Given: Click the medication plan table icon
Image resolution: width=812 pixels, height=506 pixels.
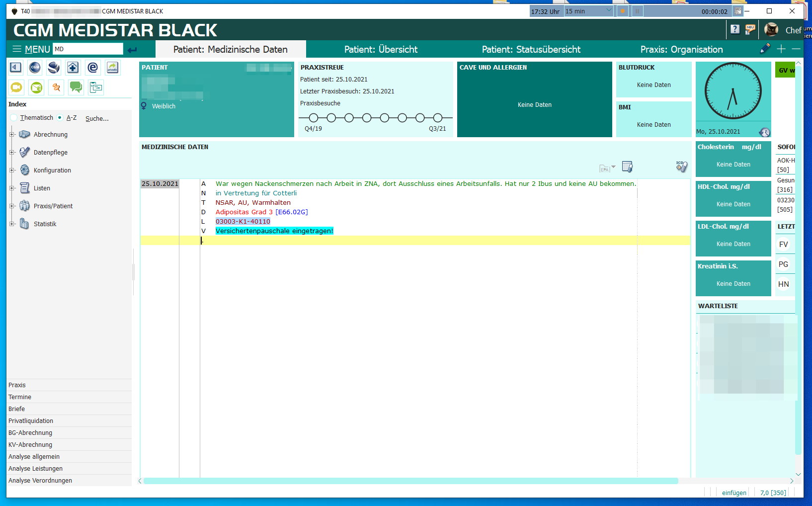Looking at the screenshot, I should (627, 167).
